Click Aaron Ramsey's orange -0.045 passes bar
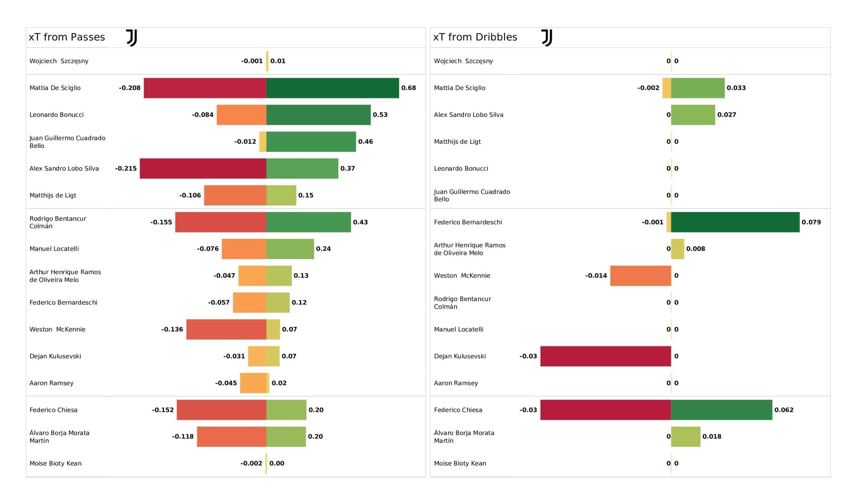Viewport: 859px width, 504px height. (253, 383)
